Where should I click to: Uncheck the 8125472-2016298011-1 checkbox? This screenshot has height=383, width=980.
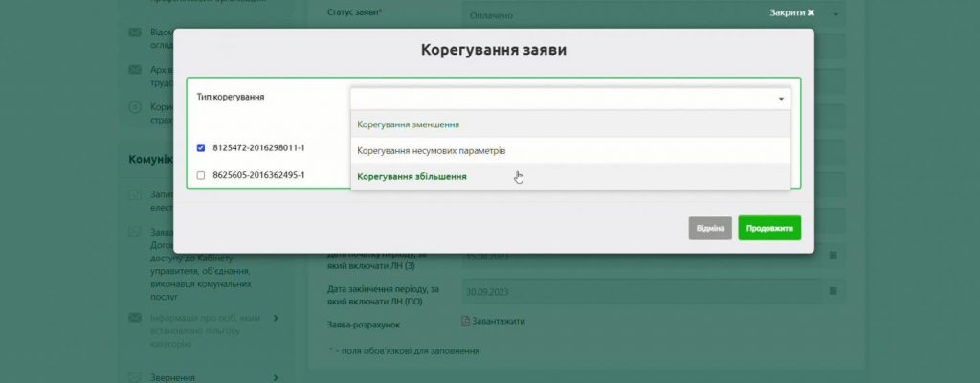click(201, 148)
